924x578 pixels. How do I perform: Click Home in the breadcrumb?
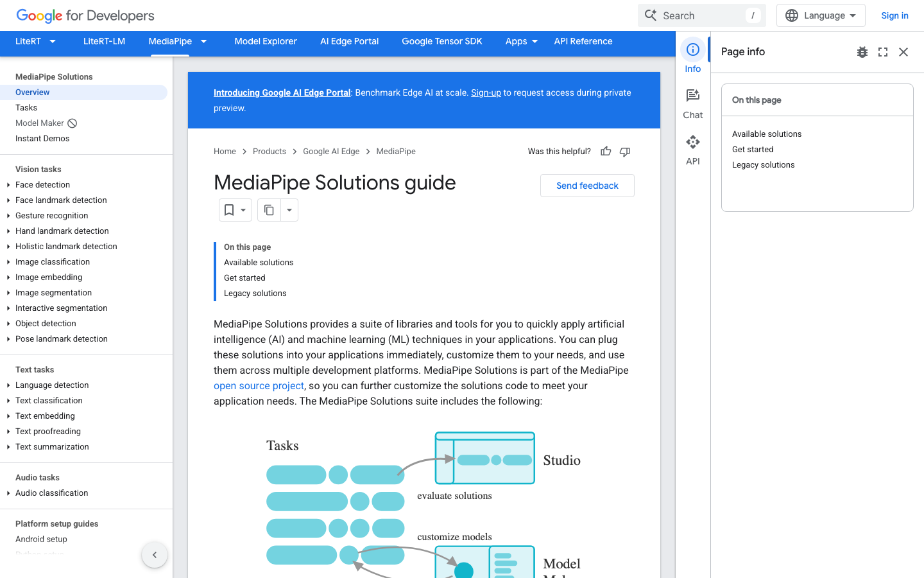pyautogui.click(x=225, y=152)
